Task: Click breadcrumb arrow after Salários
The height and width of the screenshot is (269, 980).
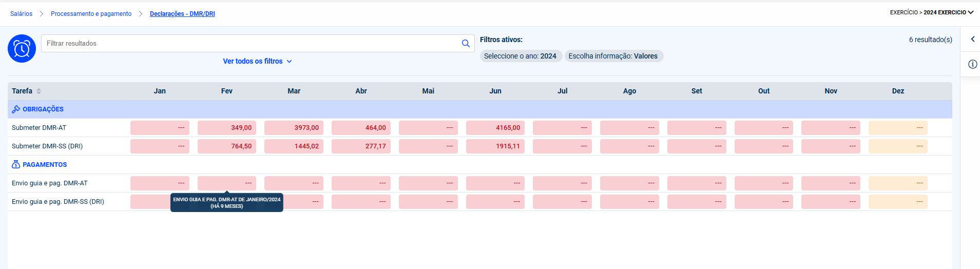Action: tap(42, 14)
